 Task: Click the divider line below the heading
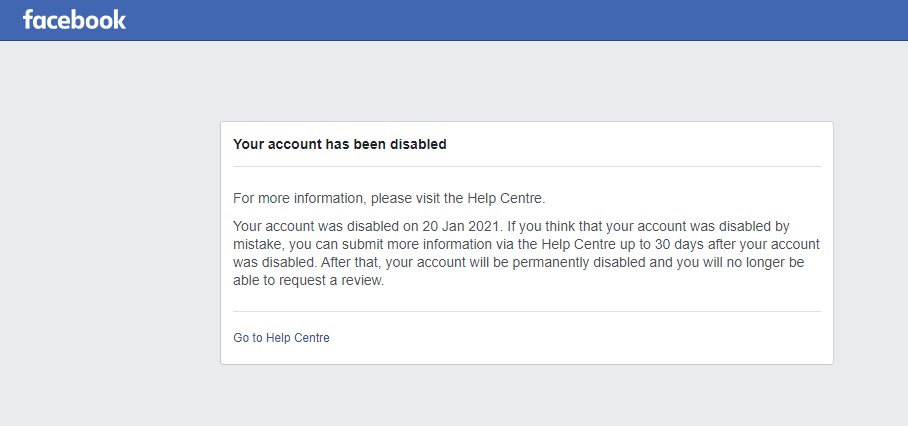[x=526, y=166]
